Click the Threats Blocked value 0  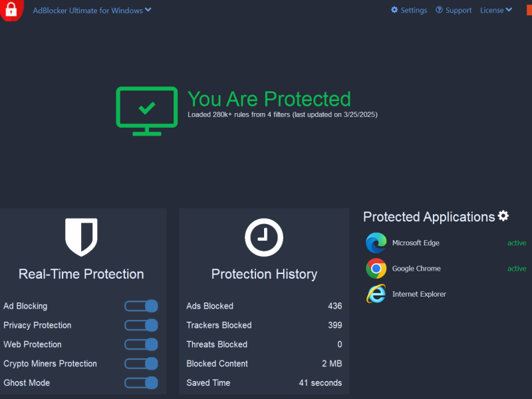[340, 344]
